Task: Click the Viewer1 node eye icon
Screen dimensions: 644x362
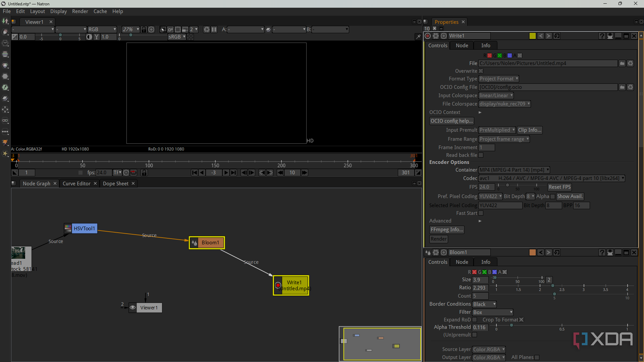Action: tap(133, 308)
